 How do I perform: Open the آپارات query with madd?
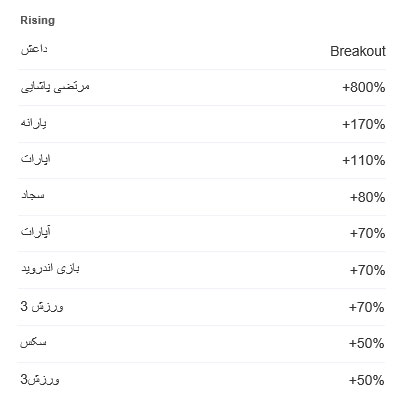coord(36,231)
